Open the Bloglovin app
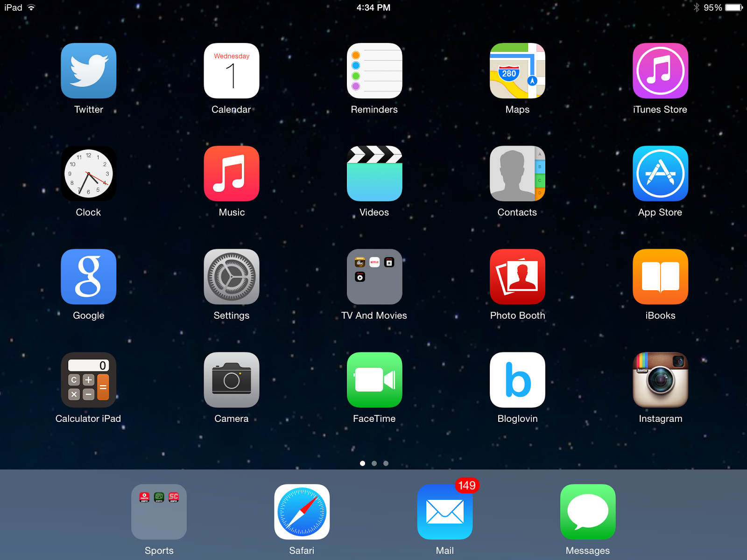 tap(517, 380)
